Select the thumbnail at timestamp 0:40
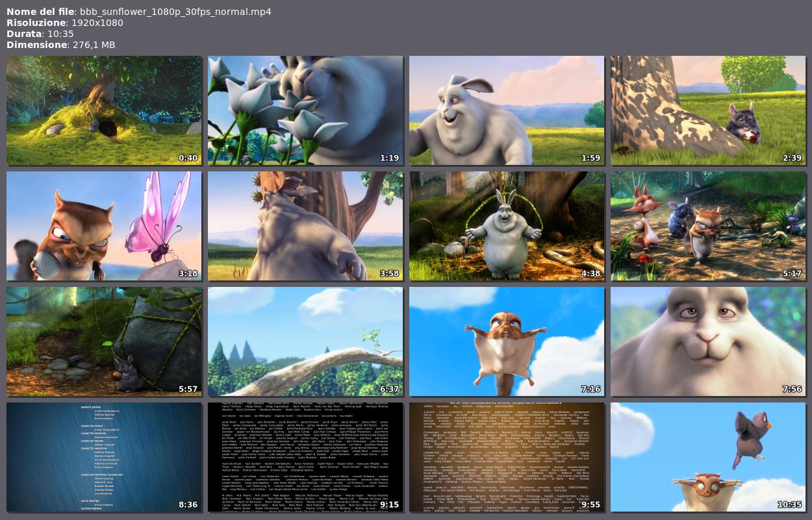 pyautogui.click(x=104, y=110)
